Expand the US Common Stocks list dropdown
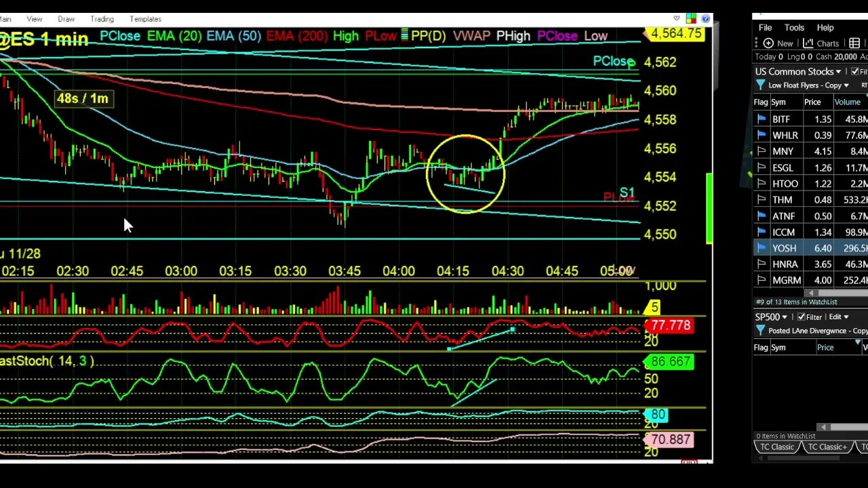 (x=838, y=72)
